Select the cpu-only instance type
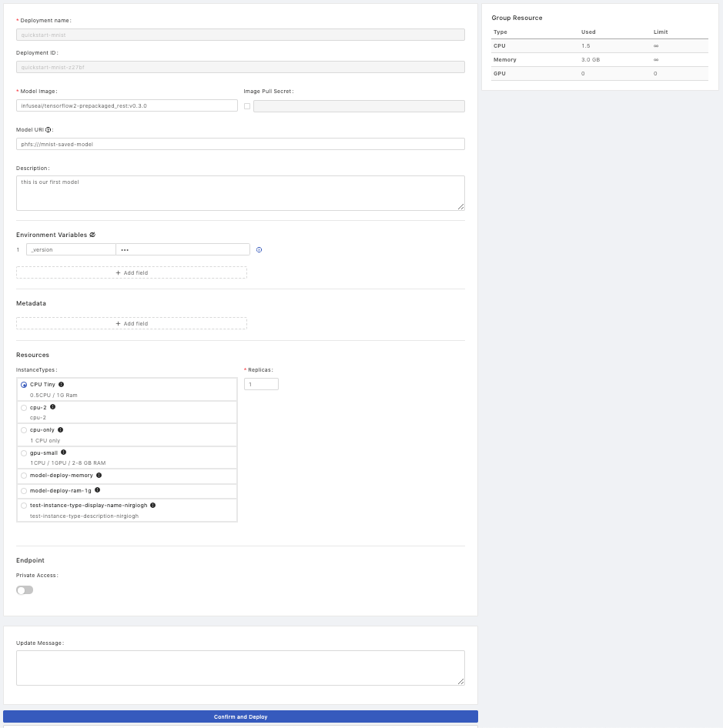The image size is (723, 728). pyautogui.click(x=24, y=430)
